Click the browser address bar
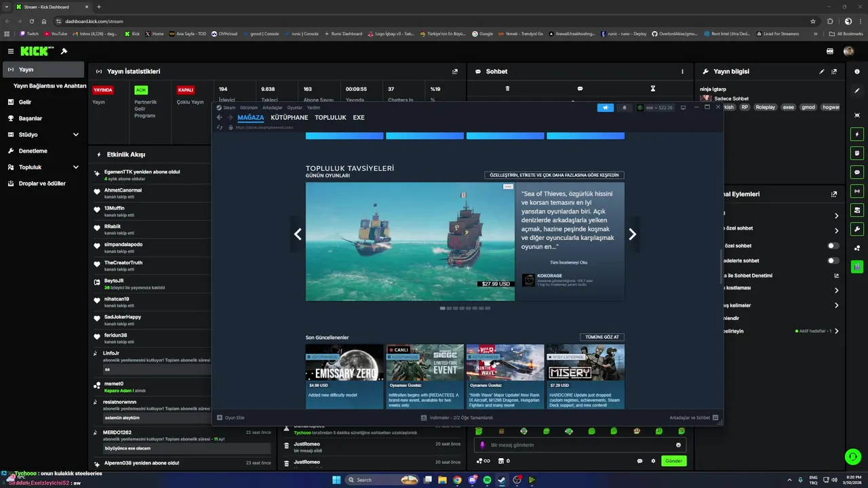This screenshot has height=488, width=868. [x=434, y=21]
